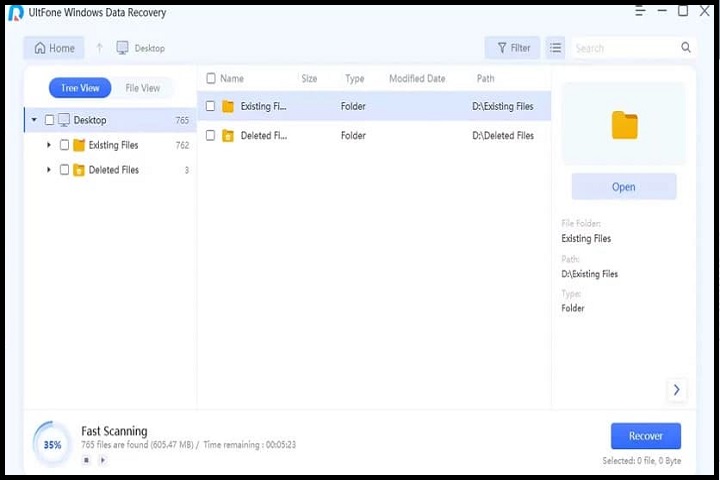The image size is (720, 480).
Task: Click the large folder preview icon
Action: [624, 126]
